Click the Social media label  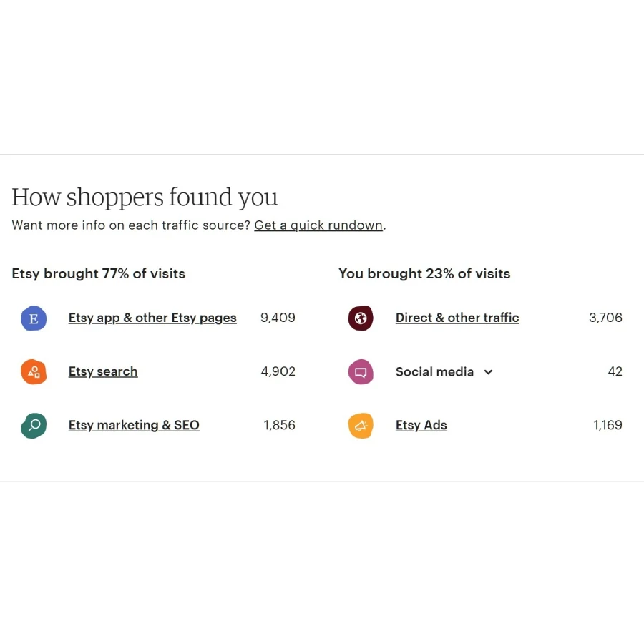(434, 371)
